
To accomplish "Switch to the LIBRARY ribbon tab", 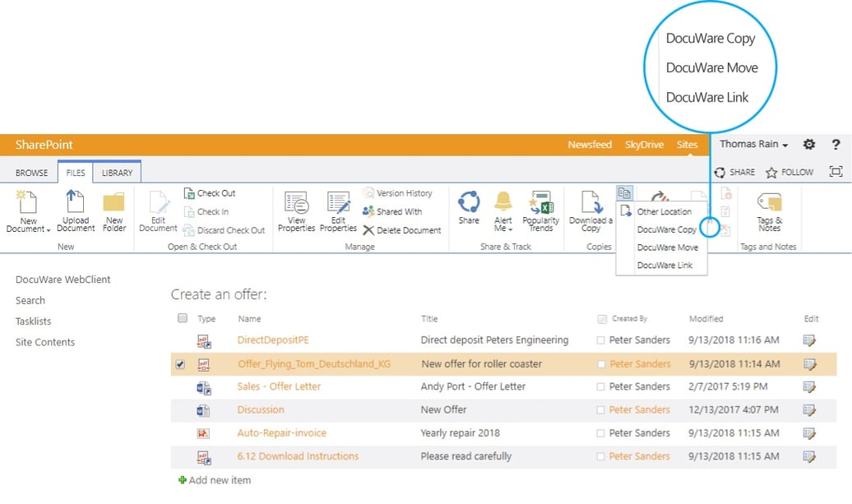I will (117, 173).
